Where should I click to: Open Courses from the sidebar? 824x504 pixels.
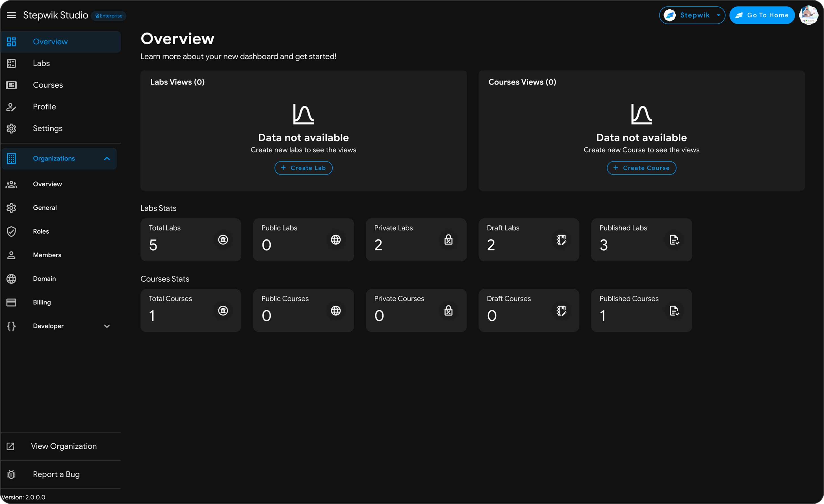pos(60,85)
